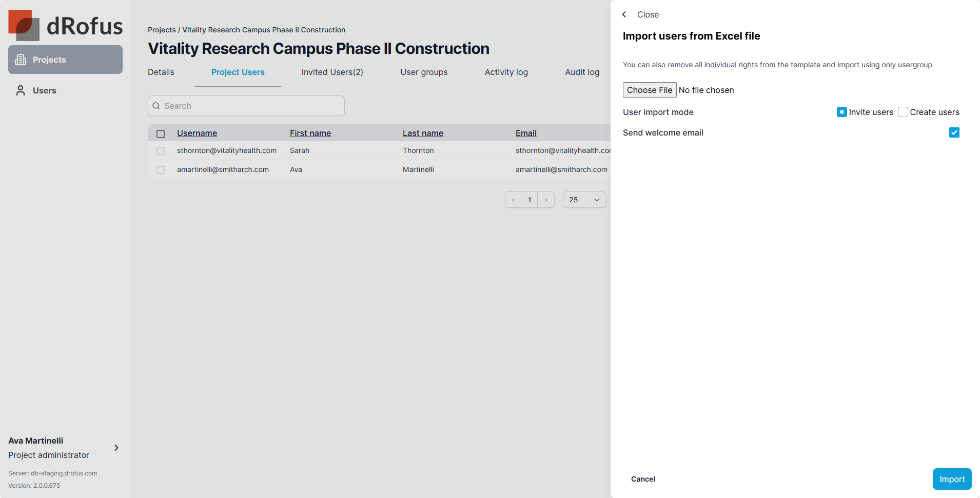
Task: Open the 25 rows-per-page dropdown
Action: (584, 200)
